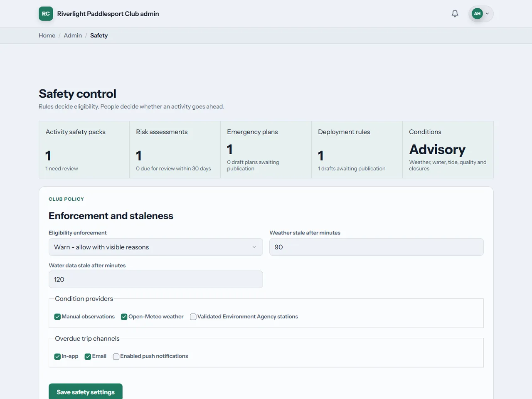
Task: Click the "Overdue trip channels" group label
Action: pos(87,339)
